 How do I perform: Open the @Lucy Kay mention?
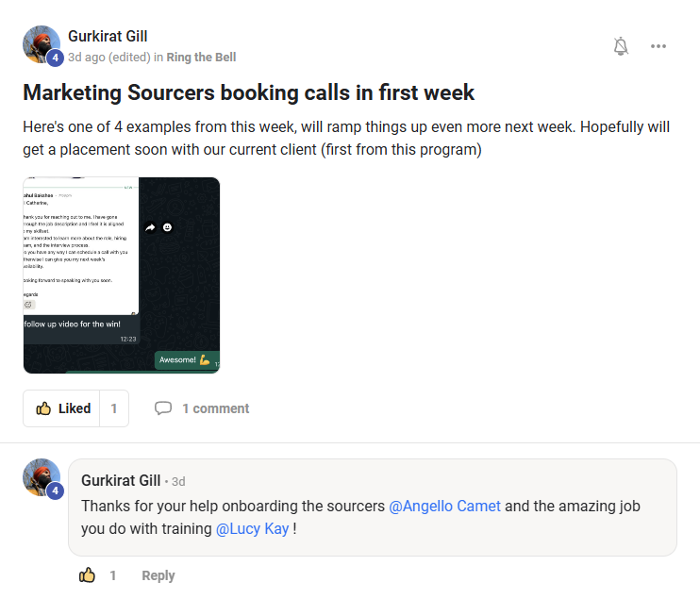(x=252, y=529)
